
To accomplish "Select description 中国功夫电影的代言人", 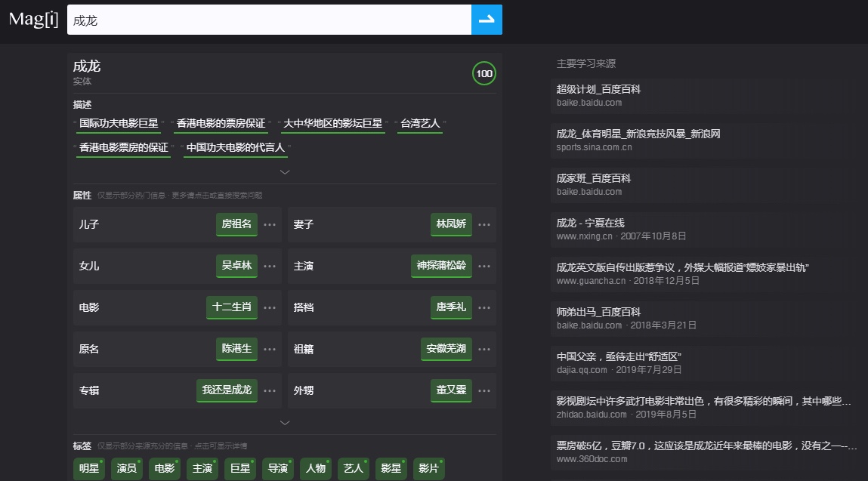I will (x=235, y=148).
